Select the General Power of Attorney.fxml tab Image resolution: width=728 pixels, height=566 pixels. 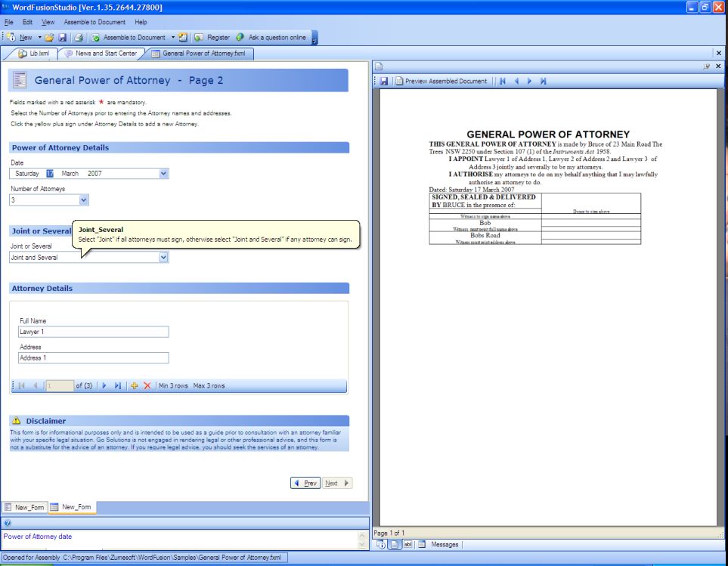tap(199, 54)
